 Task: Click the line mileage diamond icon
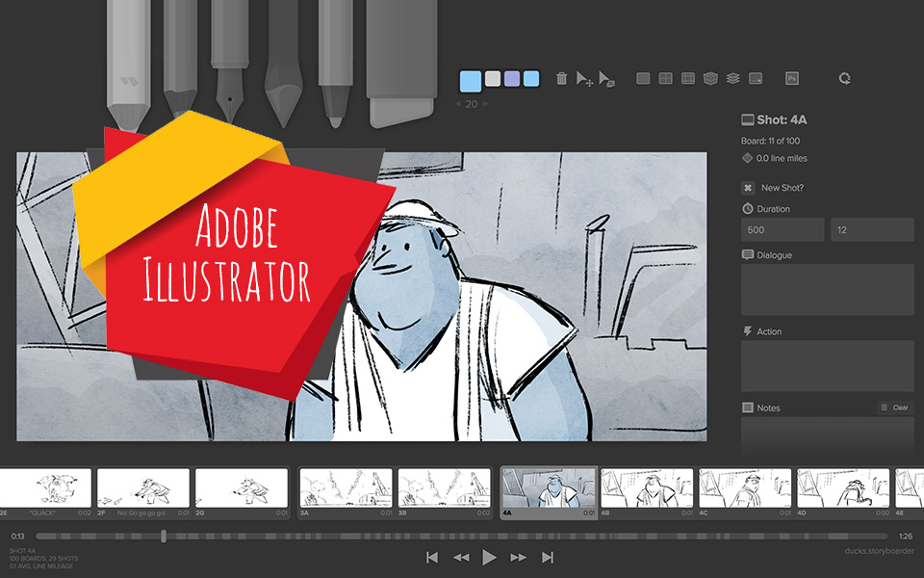747,158
